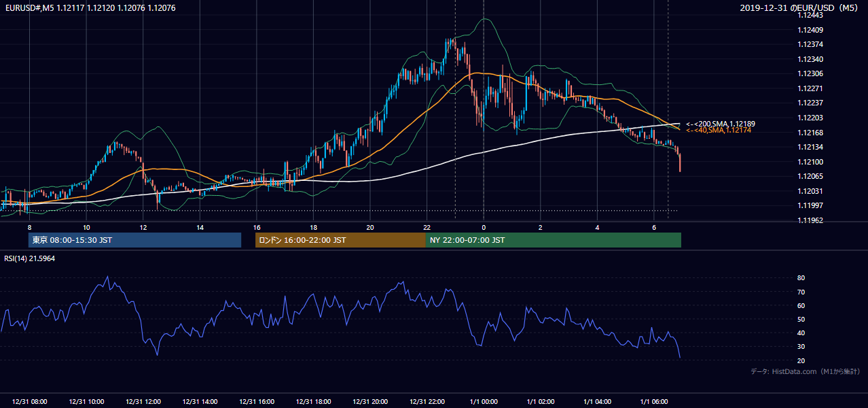Click hour label 8 under the price chart
This screenshot has width=868, height=408.
[x=30, y=227]
